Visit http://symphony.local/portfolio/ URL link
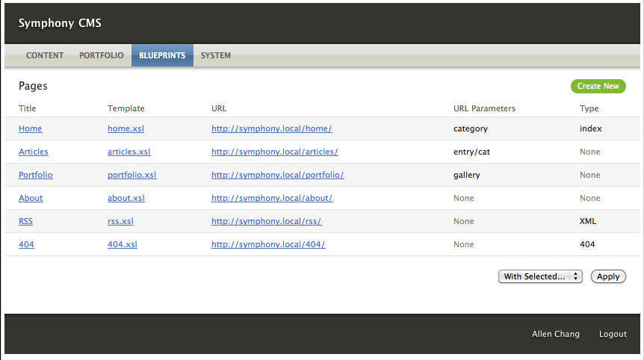 [278, 175]
